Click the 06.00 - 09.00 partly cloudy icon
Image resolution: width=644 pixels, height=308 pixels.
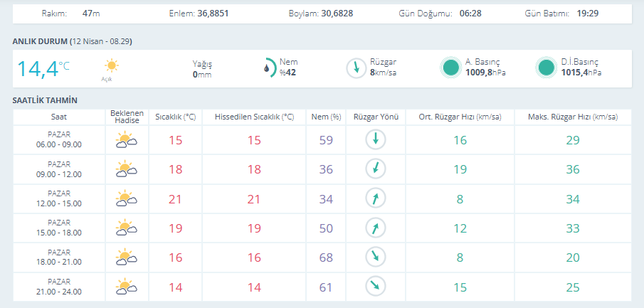pos(126,140)
